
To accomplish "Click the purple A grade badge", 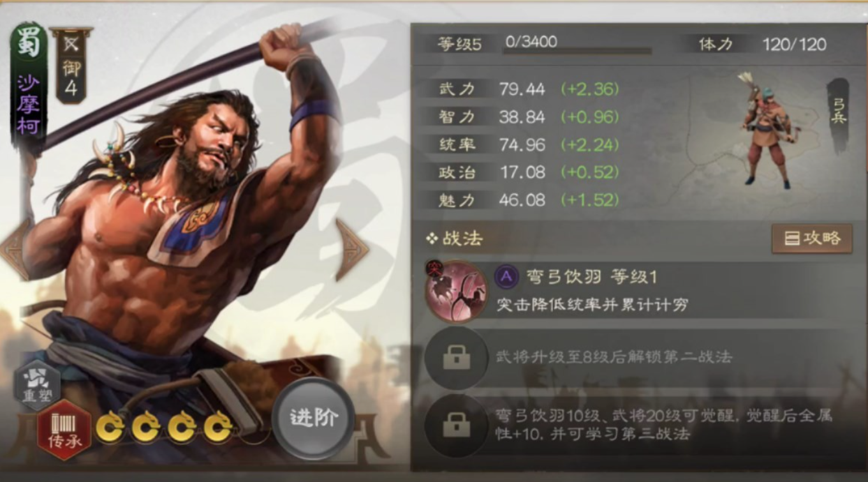I will pyautogui.click(x=506, y=276).
